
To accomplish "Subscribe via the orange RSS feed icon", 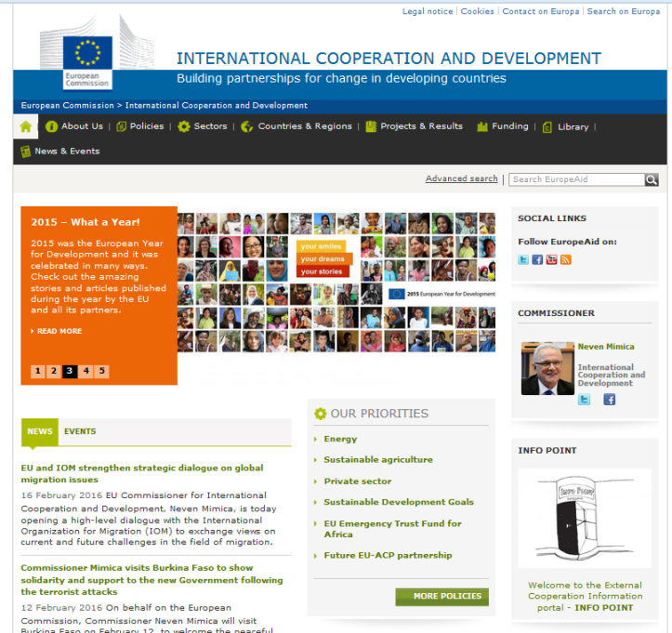I will 565,259.
